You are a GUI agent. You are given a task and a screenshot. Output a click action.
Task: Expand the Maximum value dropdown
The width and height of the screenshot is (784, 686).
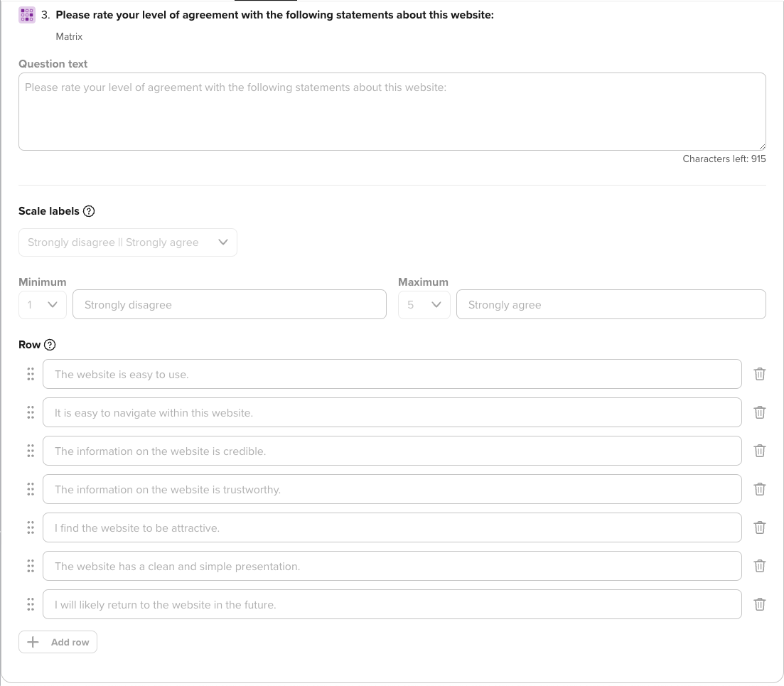(x=424, y=305)
